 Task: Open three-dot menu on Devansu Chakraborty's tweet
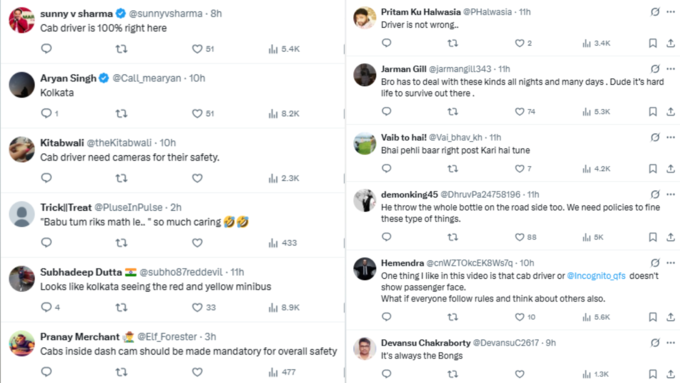(x=671, y=343)
